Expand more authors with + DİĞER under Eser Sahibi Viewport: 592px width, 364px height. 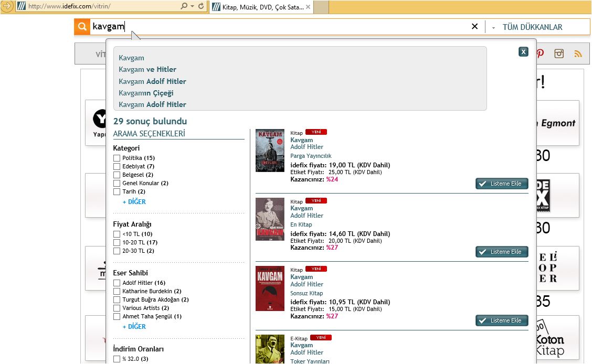(134, 327)
